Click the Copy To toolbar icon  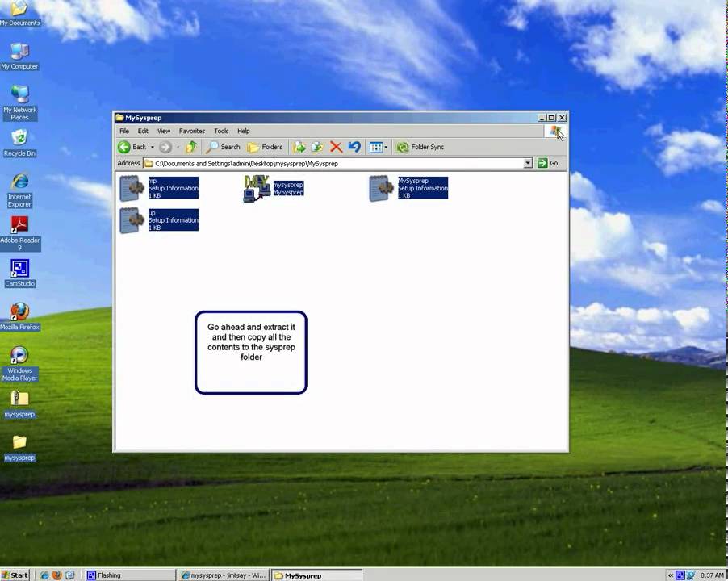(x=317, y=147)
